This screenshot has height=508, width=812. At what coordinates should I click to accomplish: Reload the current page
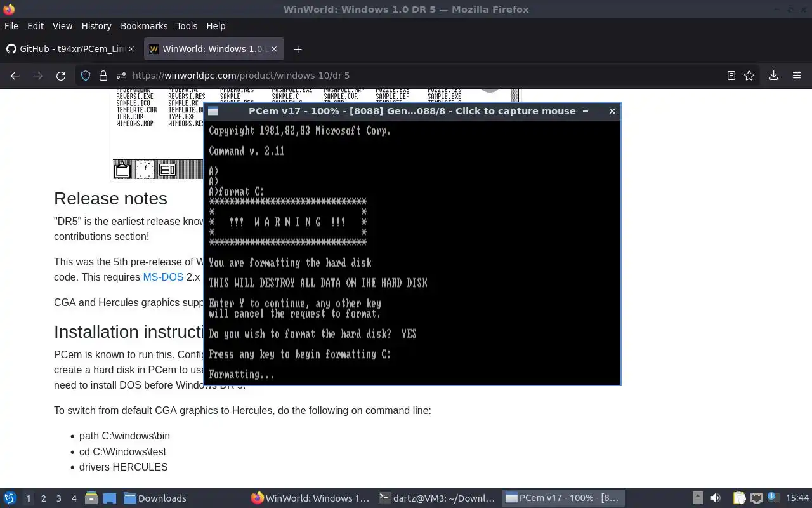(x=61, y=76)
